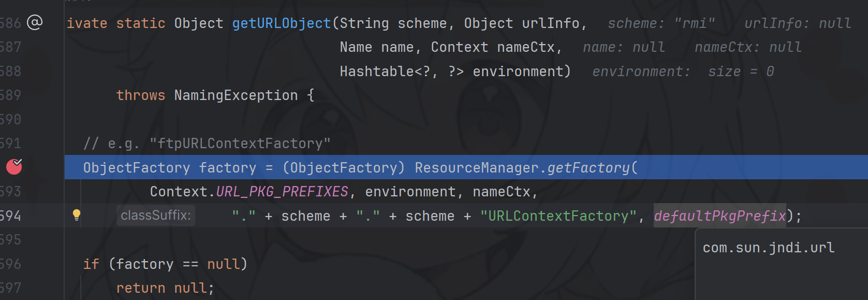Click the URL_PKG_PREFIXES constant

pos(282,192)
